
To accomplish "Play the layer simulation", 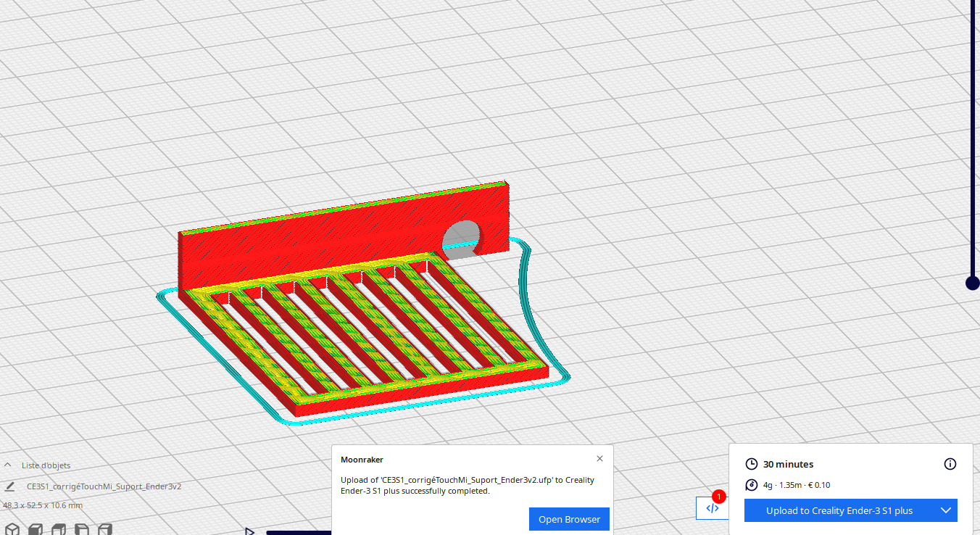I will (x=249, y=531).
